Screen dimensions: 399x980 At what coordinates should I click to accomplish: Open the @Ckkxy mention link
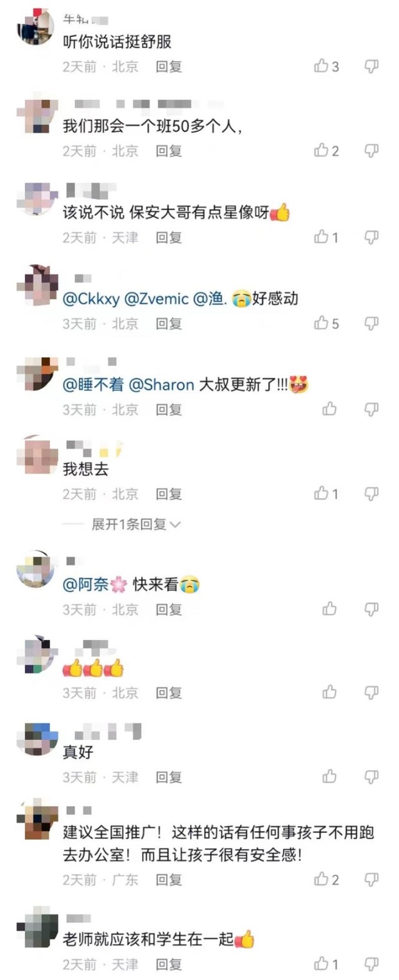91,299
